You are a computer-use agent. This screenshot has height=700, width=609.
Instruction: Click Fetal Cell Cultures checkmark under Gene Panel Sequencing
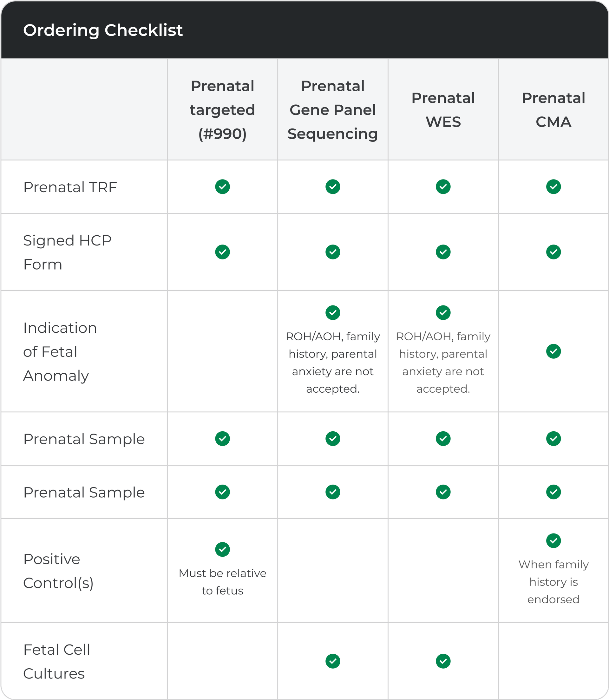(x=333, y=661)
